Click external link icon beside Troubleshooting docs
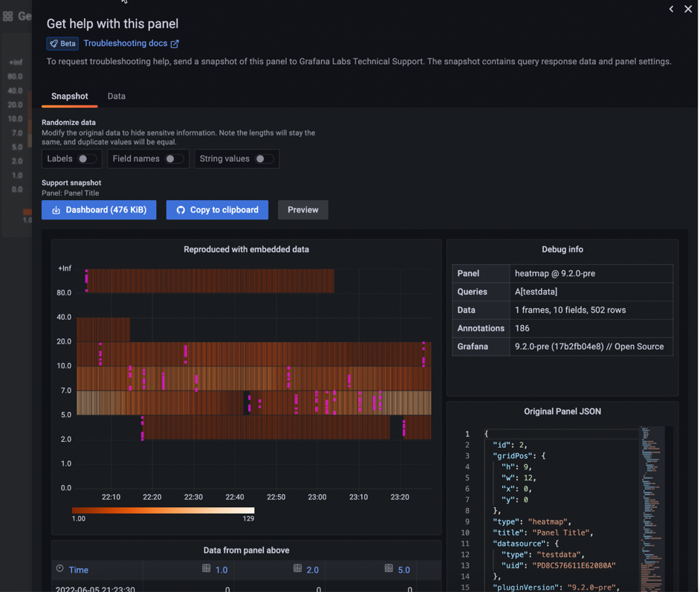Viewport: 700px width, 592px height. click(x=175, y=44)
